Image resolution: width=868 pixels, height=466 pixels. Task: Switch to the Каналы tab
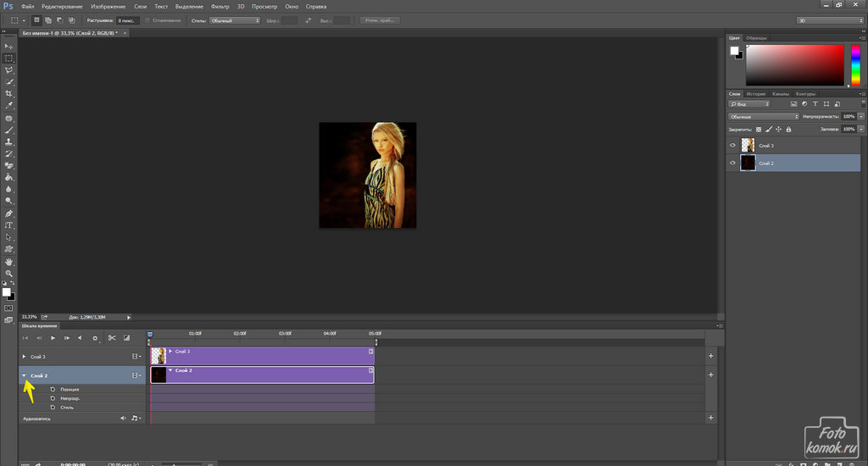coord(782,94)
